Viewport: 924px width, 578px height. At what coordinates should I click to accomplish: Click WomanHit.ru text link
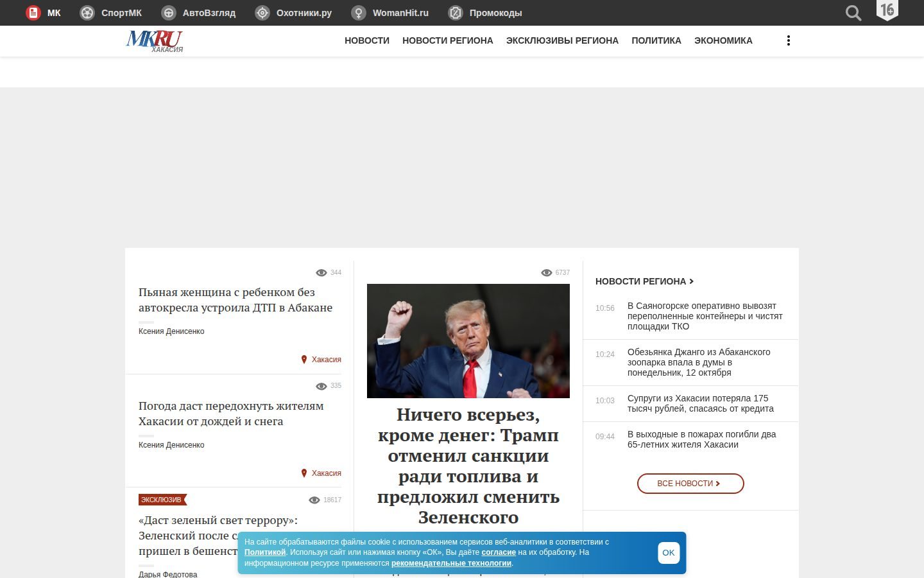coord(400,13)
